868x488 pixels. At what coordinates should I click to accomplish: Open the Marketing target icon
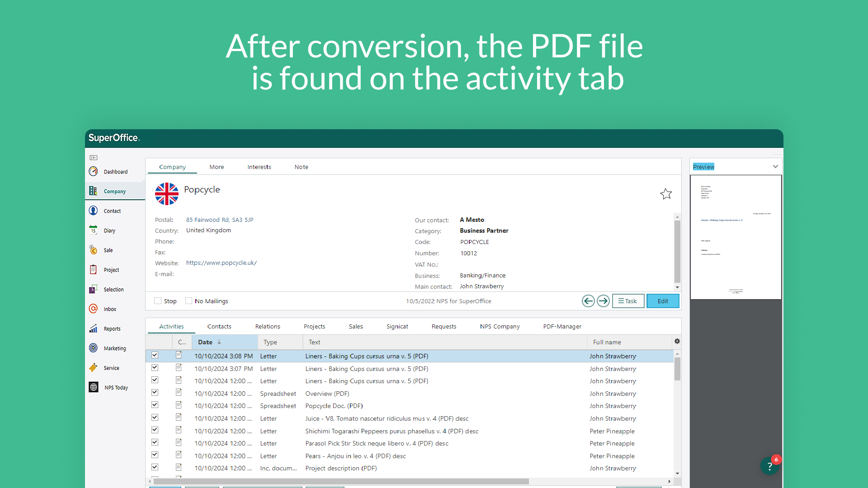pos(93,348)
